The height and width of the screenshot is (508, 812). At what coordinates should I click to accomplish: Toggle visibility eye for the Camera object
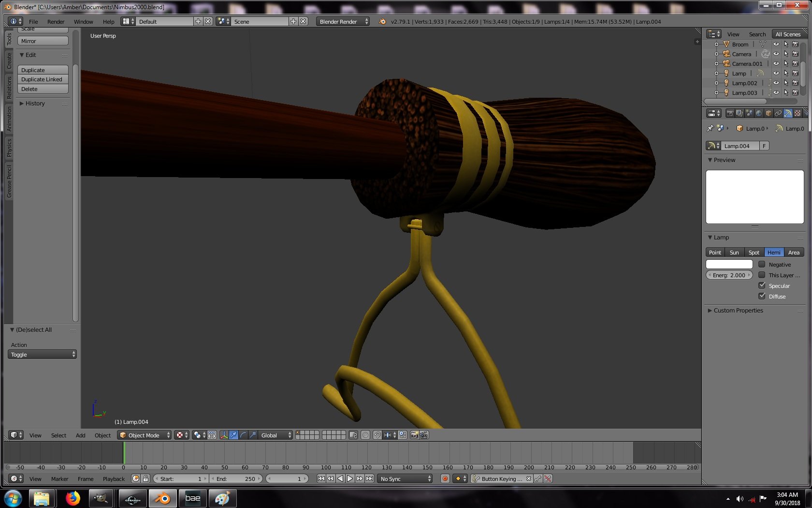point(776,54)
